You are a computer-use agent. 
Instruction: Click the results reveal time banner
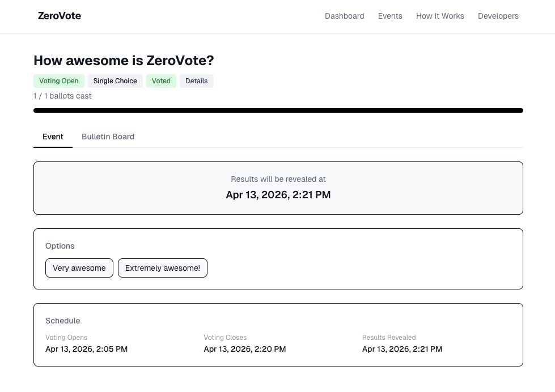coord(278,188)
